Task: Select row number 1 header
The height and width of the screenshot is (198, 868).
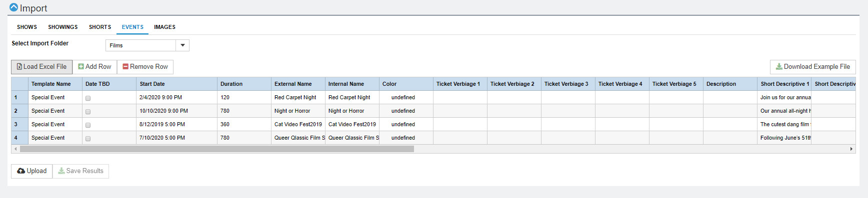Action: 20,97
